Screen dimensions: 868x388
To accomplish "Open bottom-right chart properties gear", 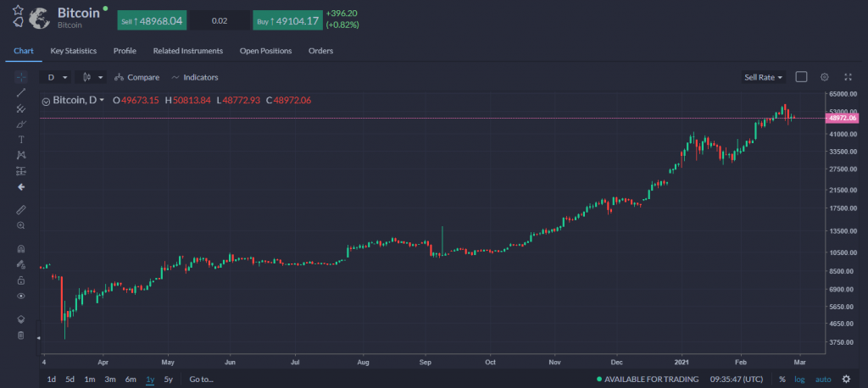I will (x=846, y=380).
